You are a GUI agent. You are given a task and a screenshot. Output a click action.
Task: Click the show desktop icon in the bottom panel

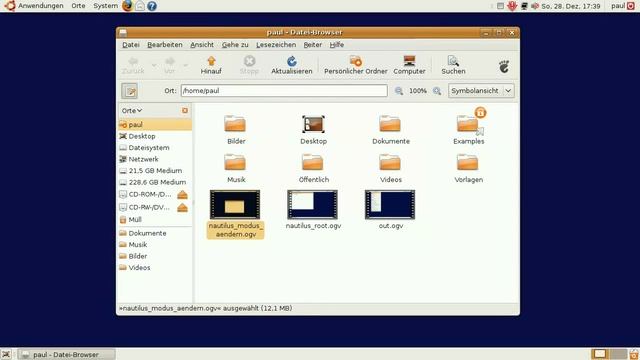coord(6,354)
